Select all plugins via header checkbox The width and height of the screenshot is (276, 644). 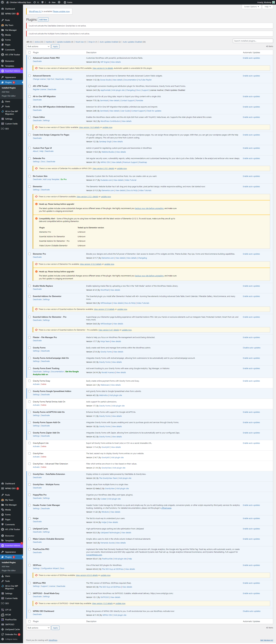tap(29, 52)
